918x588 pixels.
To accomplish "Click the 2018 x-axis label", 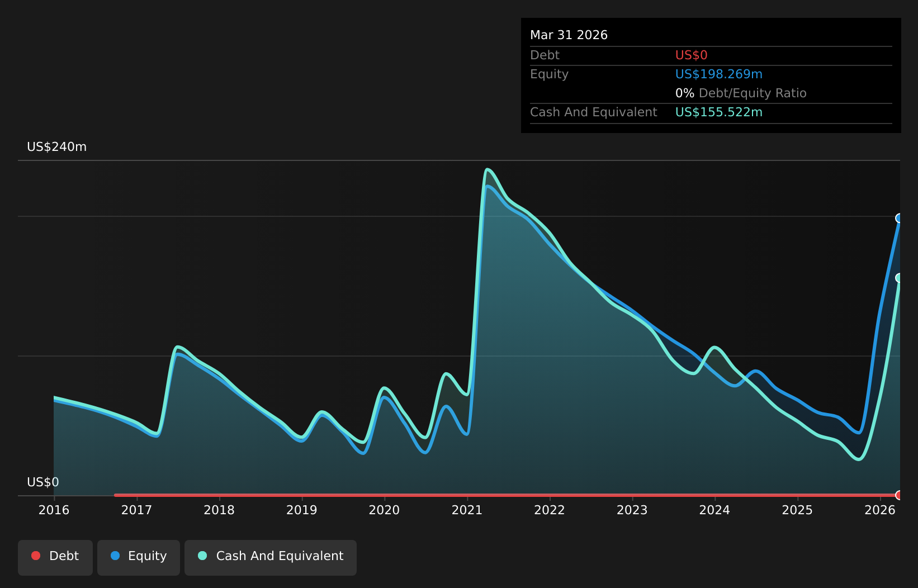I will [219, 510].
